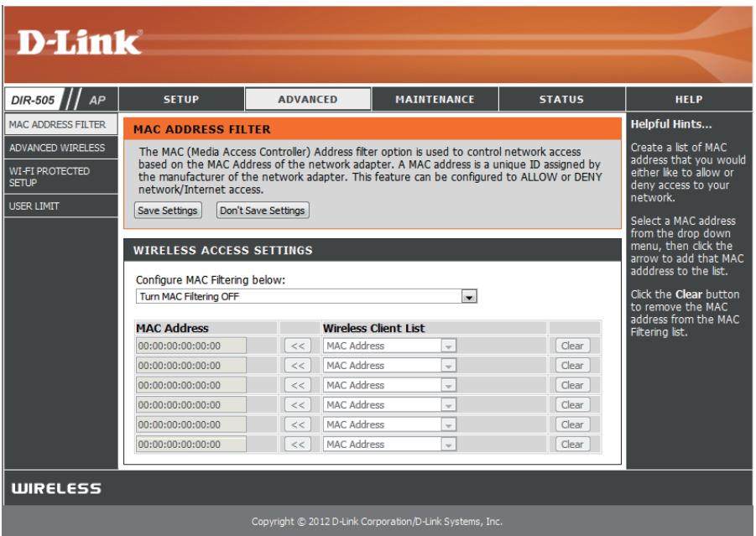This screenshot has width=756, height=536.
Task: Click the << arrow button in the third row
Action: pyautogui.click(x=298, y=385)
